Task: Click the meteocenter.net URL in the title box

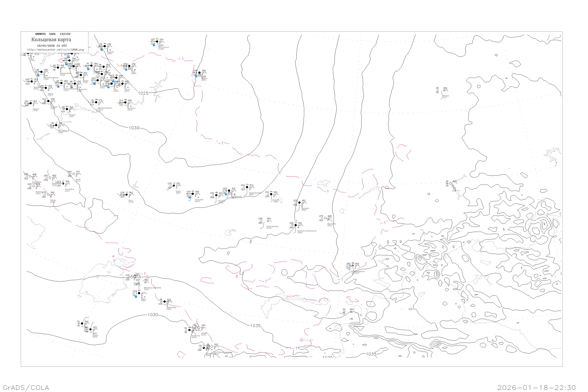Action: pos(55,50)
